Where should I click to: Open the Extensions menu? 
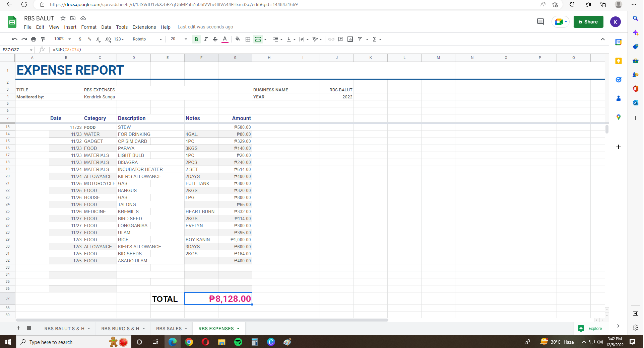pyautogui.click(x=144, y=27)
